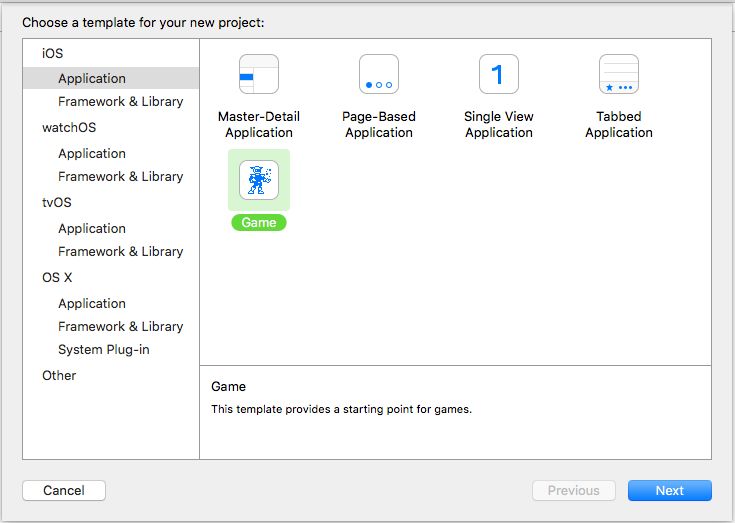Choose the Single View Application template icon
735x523 pixels.
499,74
